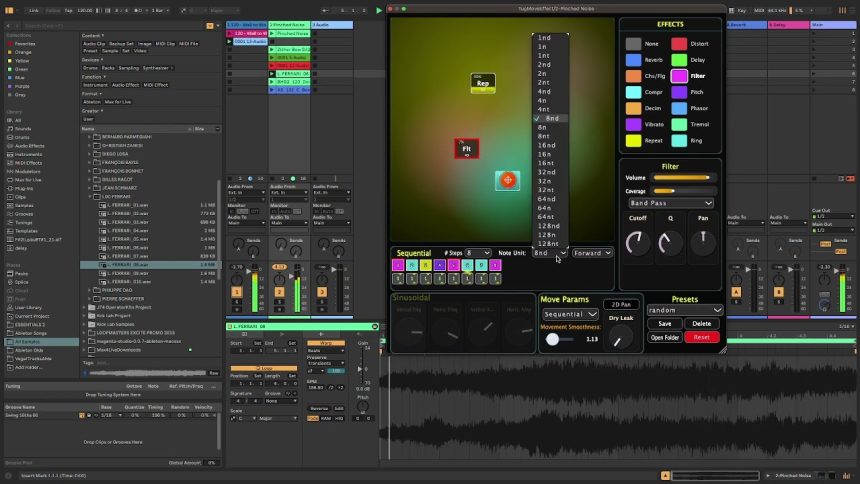Image resolution: width=860 pixels, height=484 pixels.
Task: Toggle the Audio Effect filter tag
Action: (x=124, y=87)
